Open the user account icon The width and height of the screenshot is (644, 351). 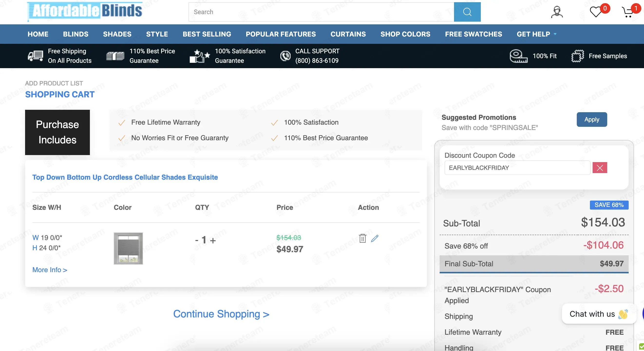coord(557,12)
